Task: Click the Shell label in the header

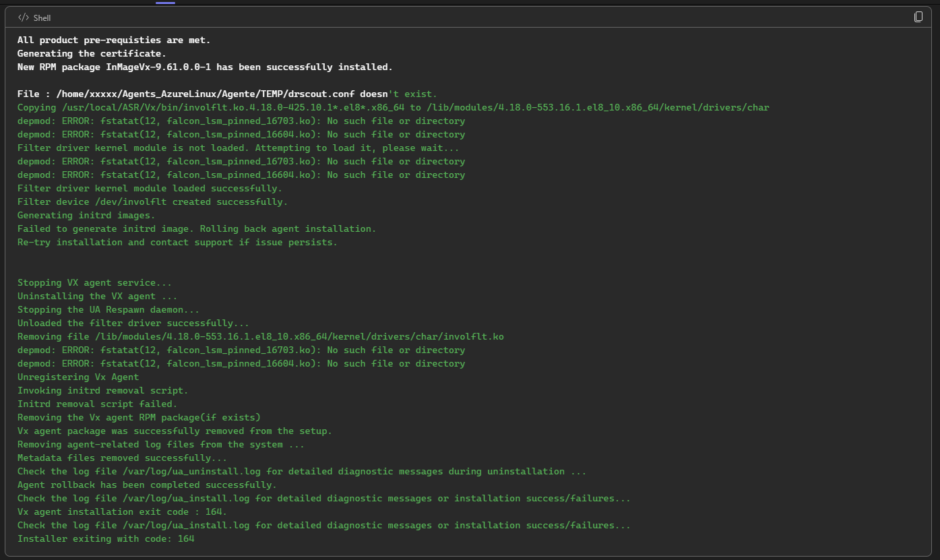Action: 42,18
